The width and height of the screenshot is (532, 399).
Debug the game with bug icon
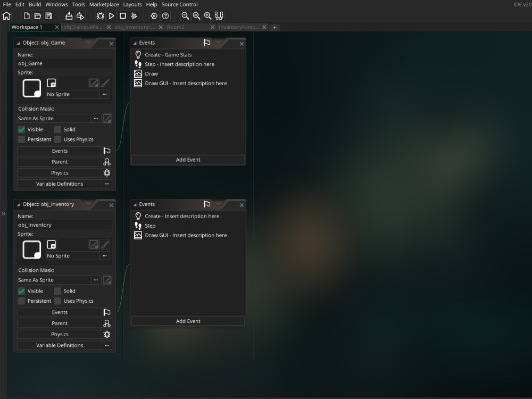click(x=101, y=15)
